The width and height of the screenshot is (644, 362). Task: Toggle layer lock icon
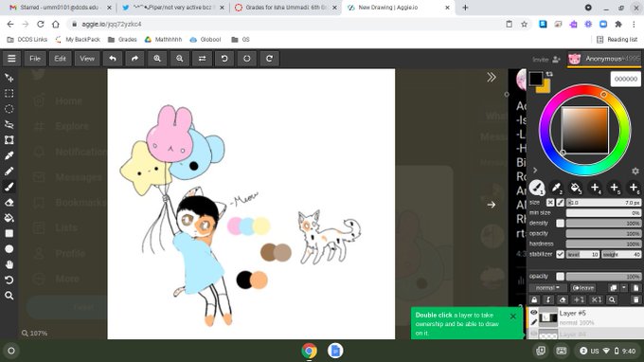click(x=534, y=300)
